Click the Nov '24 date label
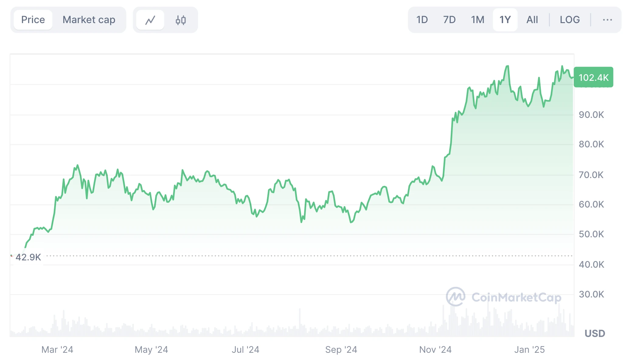Image resolution: width=629 pixels, height=364 pixels. coord(435,350)
